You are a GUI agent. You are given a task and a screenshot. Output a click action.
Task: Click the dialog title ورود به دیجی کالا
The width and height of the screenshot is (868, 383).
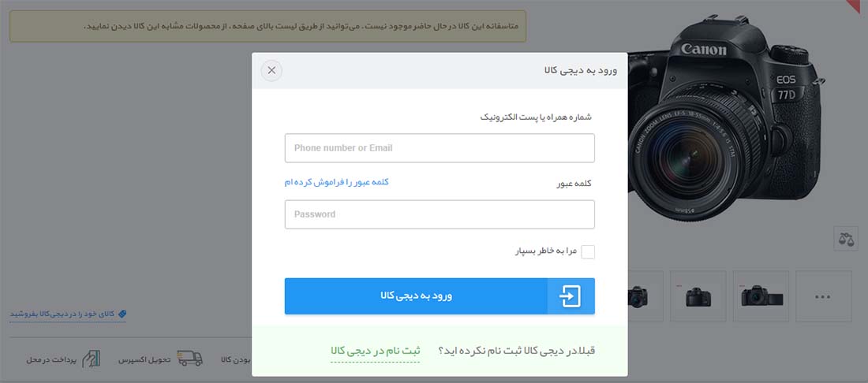point(581,70)
